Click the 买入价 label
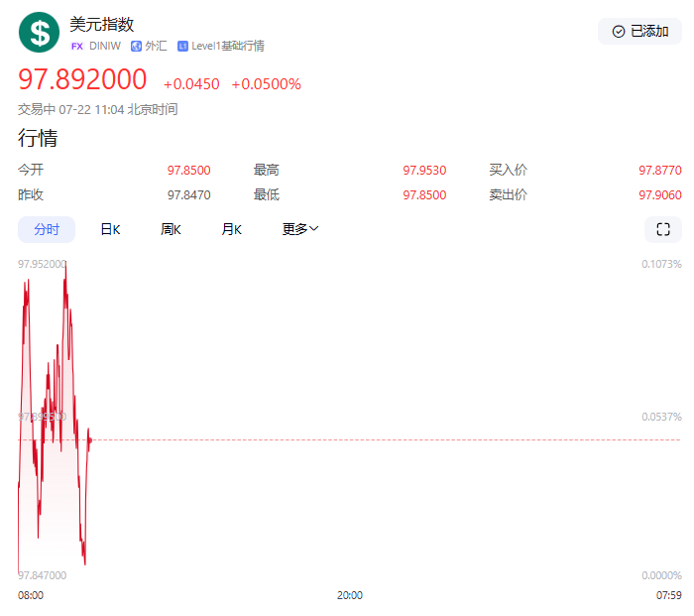 (508, 170)
